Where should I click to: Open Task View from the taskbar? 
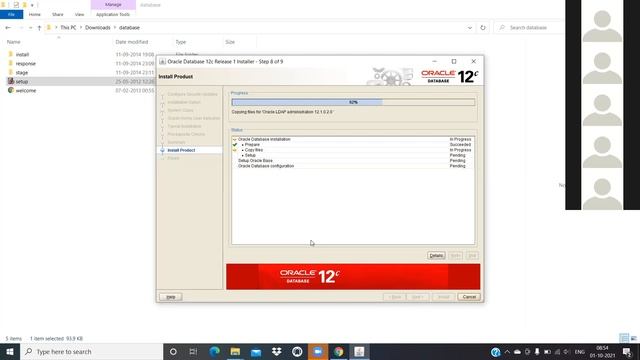click(193, 351)
